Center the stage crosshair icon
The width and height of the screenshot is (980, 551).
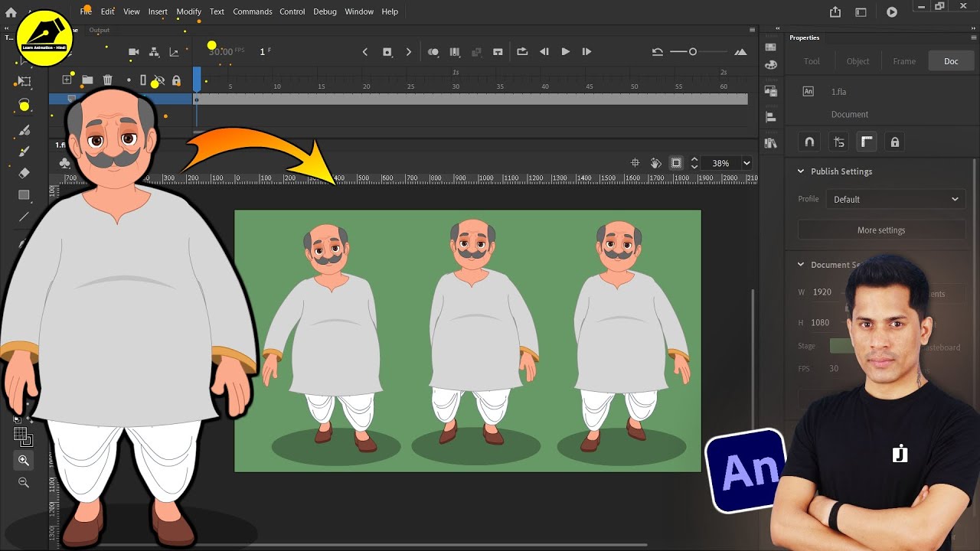click(635, 163)
